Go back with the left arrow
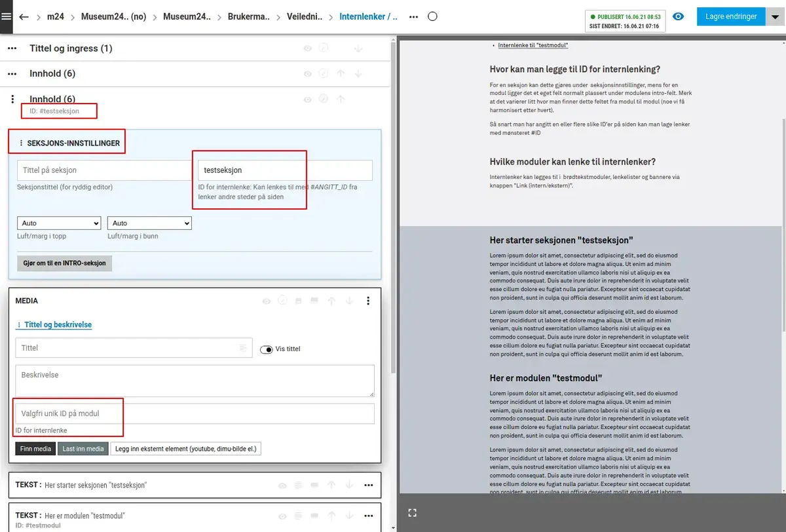The image size is (786, 532). [24, 16]
